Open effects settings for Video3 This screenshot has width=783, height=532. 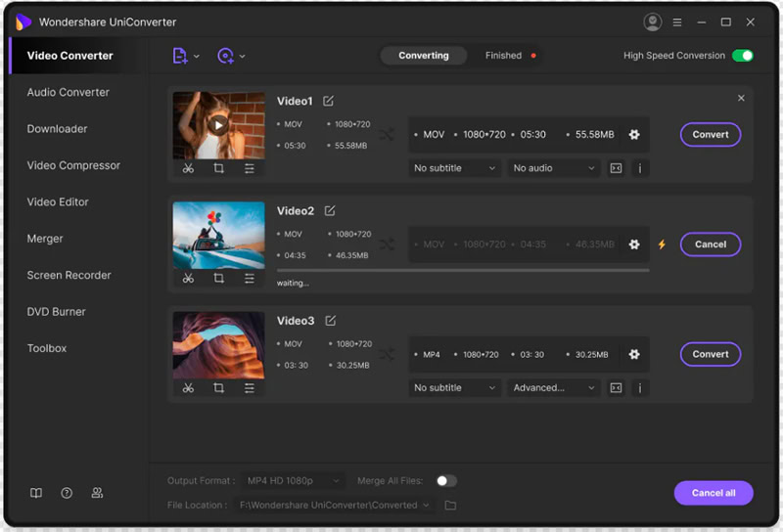click(x=250, y=388)
